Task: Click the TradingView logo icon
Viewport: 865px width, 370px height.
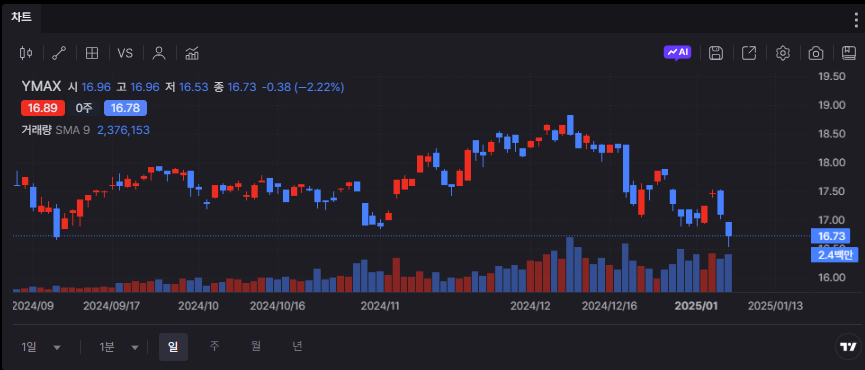Action: [x=847, y=347]
